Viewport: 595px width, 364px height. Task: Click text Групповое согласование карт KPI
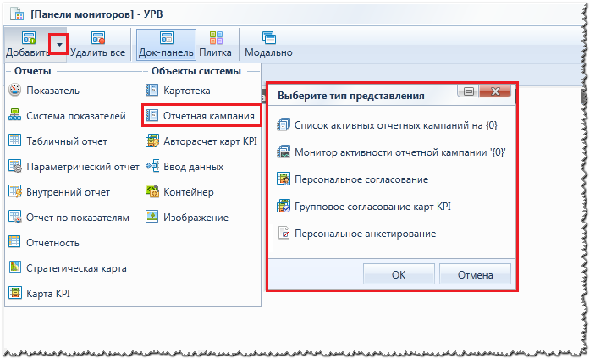tap(372, 207)
